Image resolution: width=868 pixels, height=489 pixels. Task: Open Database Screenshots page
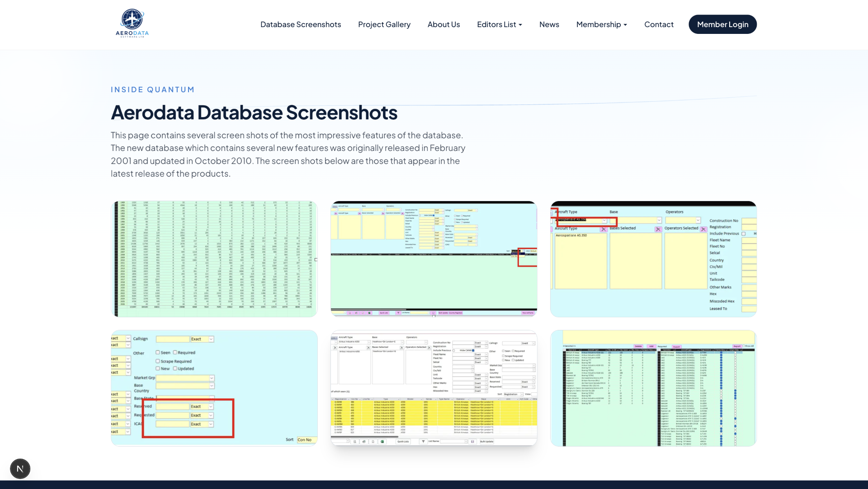[301, 24]
